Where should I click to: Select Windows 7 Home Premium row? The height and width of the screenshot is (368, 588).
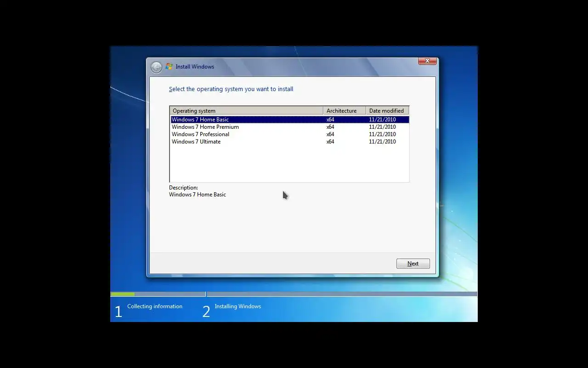[289, 127]
